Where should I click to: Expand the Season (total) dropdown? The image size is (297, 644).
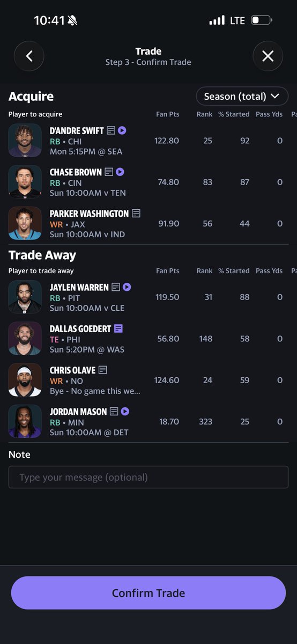click(242, 97)
